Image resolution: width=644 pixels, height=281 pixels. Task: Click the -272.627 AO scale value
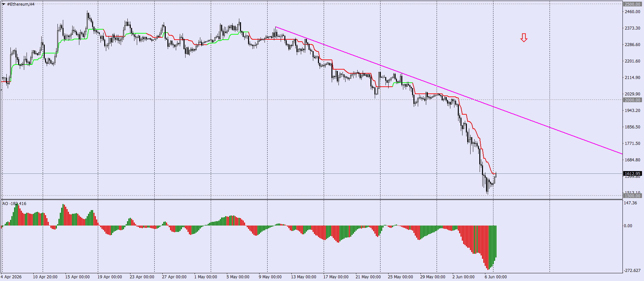tap(633, 271)
